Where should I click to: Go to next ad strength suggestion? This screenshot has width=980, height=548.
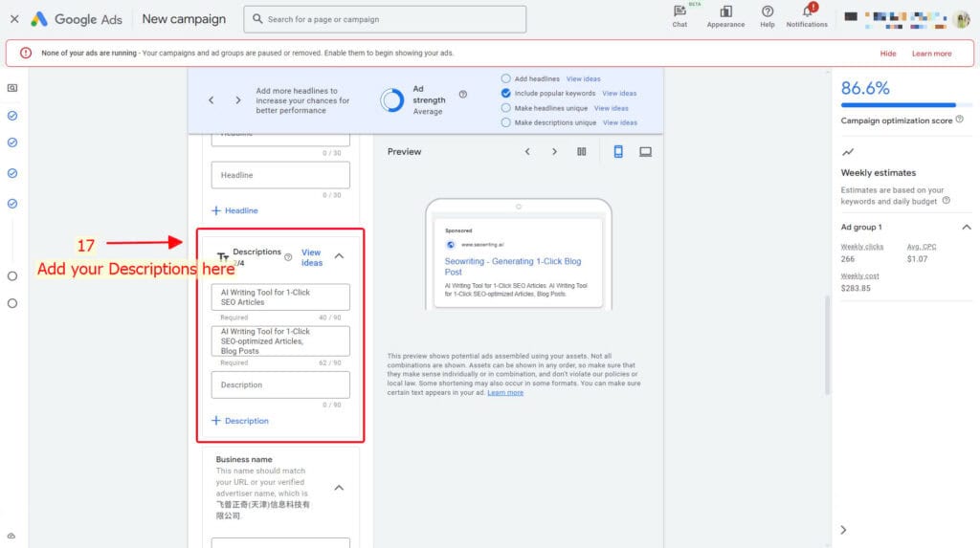(237, 100)
